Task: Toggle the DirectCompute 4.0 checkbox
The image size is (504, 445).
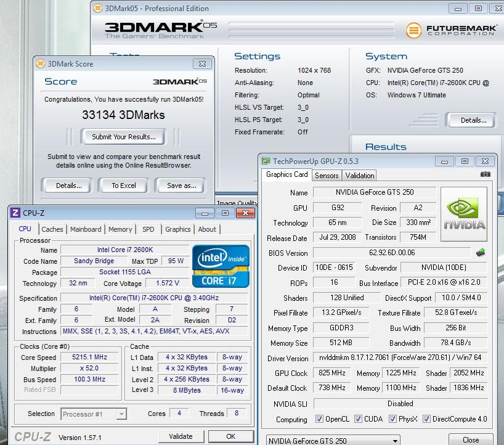Action: [x=426, y=418]
